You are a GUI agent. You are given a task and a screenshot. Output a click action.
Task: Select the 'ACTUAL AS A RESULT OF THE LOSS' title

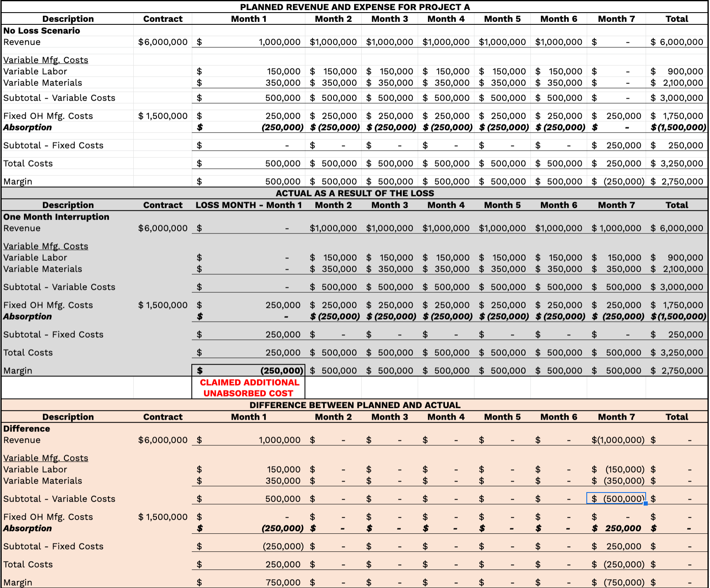point(355,193)
